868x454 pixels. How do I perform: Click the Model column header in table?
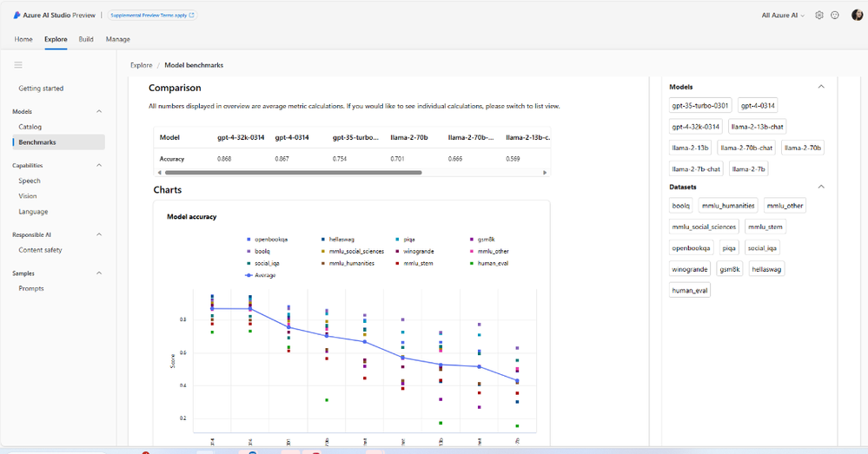[169, 138]
